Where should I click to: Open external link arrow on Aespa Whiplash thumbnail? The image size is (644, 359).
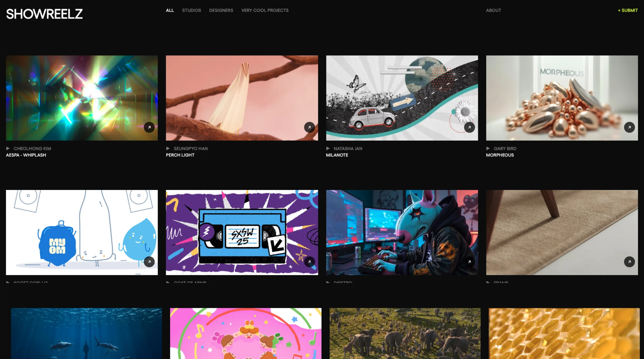pyautogui.click(x=149, y=127)
